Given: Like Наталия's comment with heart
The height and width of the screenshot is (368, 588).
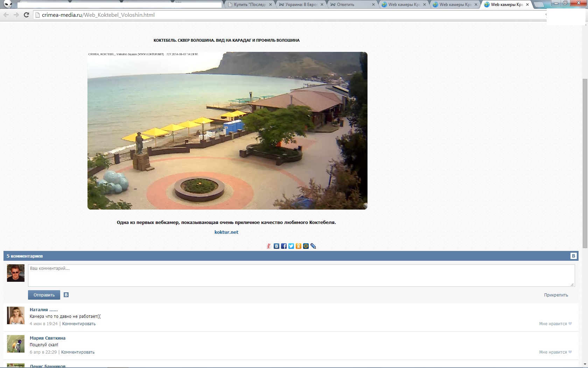Looking at the screenshot, I should 570,323.
